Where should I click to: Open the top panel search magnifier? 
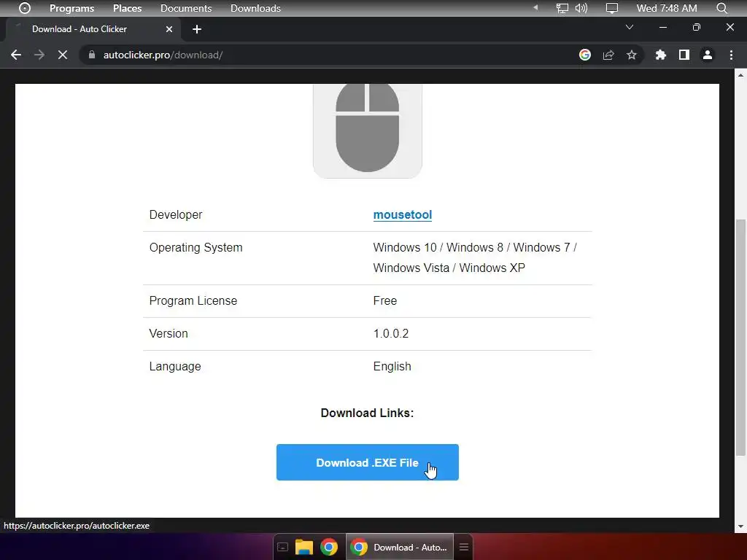coord(721,8)
